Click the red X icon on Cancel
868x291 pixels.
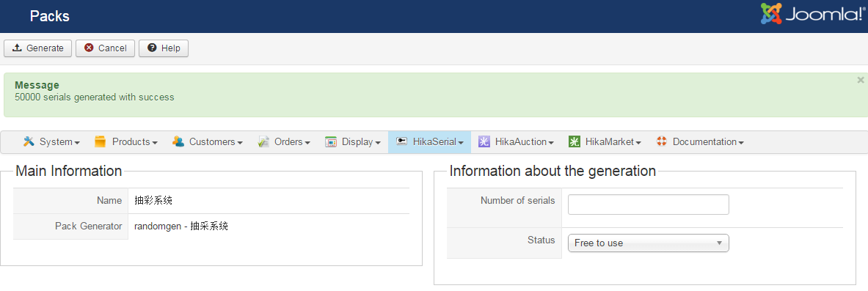point(89,48)
